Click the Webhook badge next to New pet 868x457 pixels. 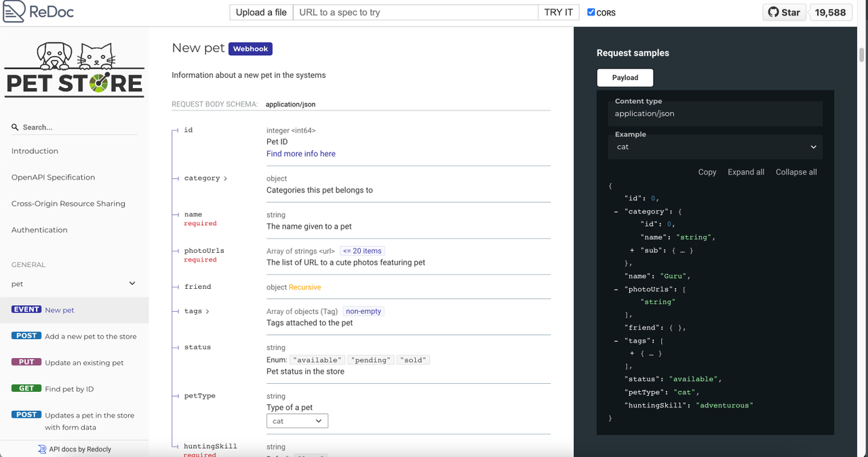coord(250,48)
